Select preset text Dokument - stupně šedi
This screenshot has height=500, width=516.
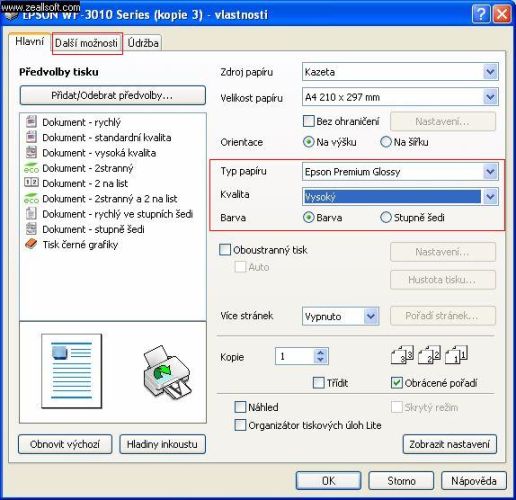click(x=93, y=229)
